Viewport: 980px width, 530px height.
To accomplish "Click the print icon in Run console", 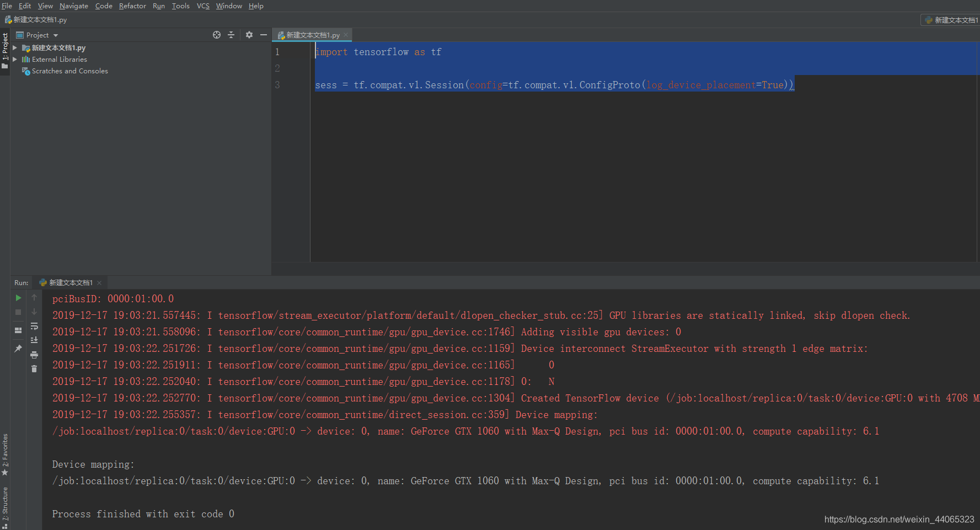I will (34, 355).
